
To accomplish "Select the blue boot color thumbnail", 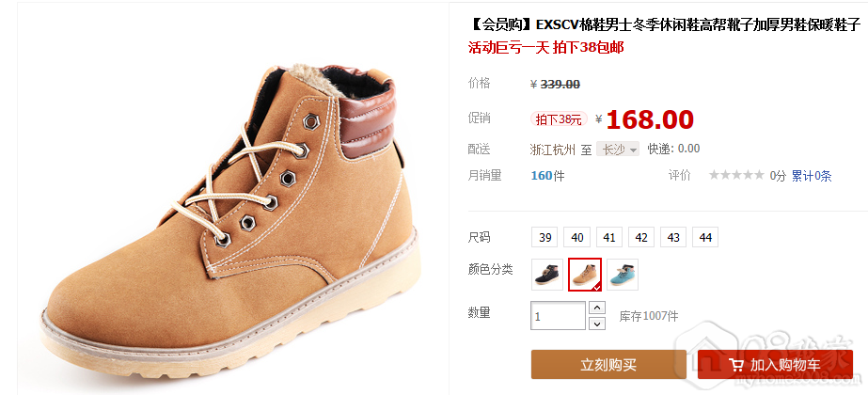I will 623,275.
